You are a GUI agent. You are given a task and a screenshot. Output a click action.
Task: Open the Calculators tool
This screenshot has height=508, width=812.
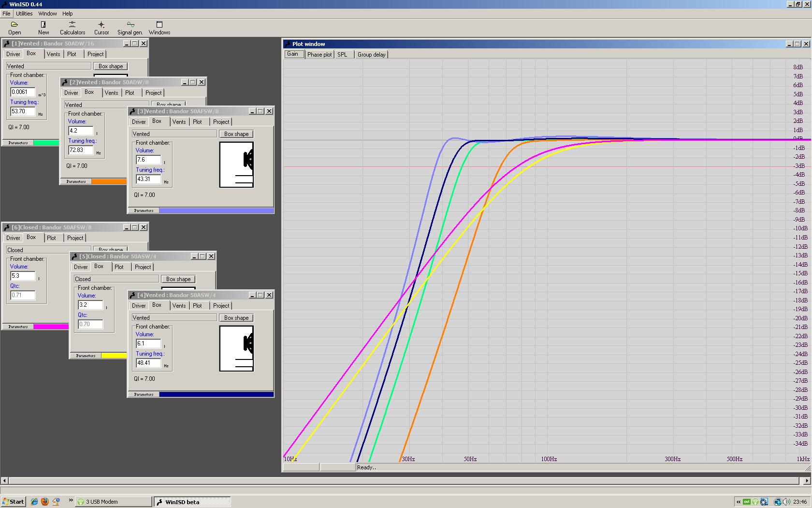pos(72,28)
